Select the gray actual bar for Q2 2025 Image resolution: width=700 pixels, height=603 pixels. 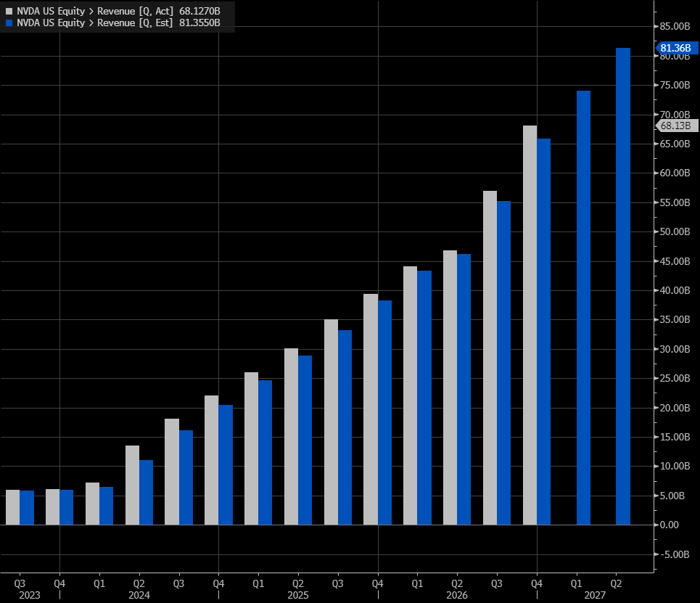(291, 436)
